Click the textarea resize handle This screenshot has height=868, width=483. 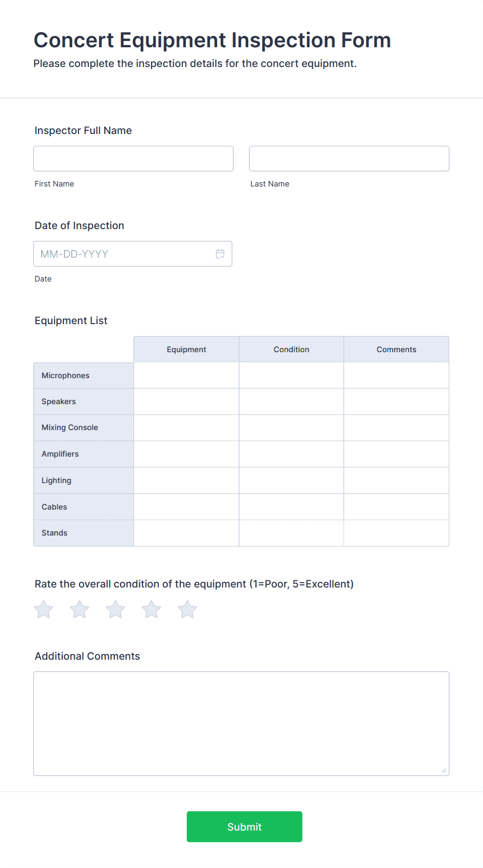click(444, 770)
